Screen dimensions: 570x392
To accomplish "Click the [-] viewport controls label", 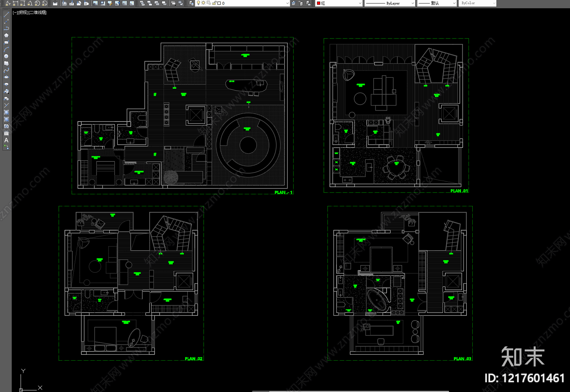I will click(15, 12).
